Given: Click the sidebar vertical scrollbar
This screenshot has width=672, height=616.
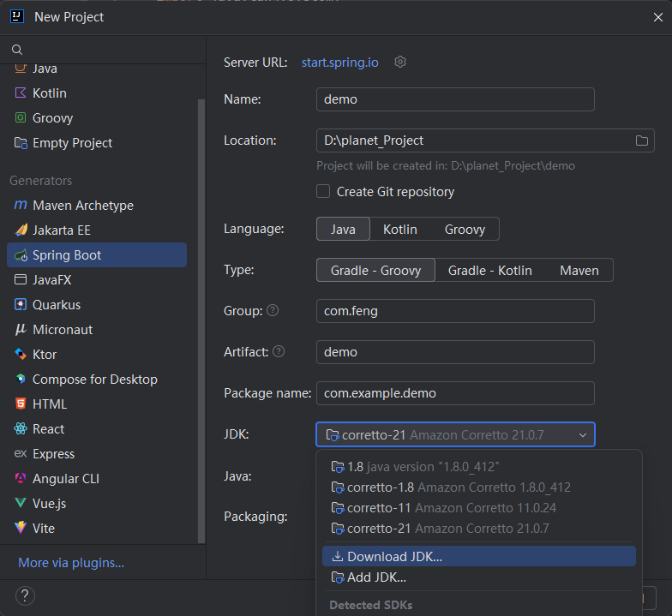Looking at the screenshot, I should pos(201,321).
